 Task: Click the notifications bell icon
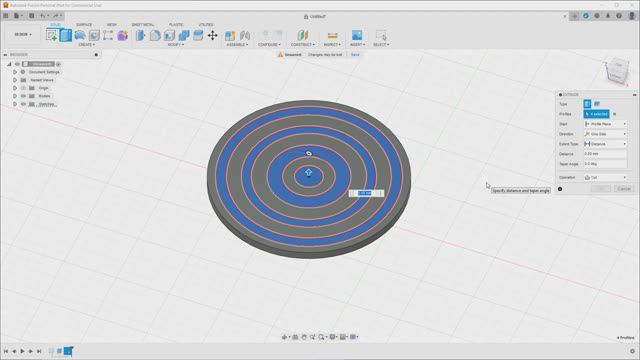coord(608,16)
